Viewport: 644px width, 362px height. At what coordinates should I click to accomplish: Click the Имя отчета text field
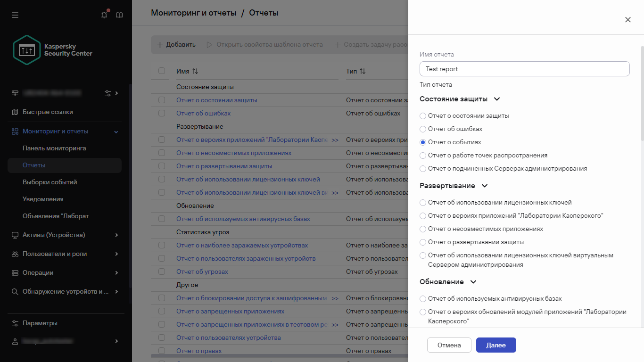point(524,69)
